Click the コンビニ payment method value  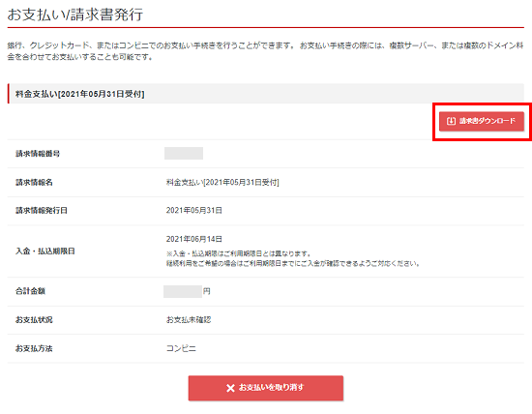click(x=181, y=348)
